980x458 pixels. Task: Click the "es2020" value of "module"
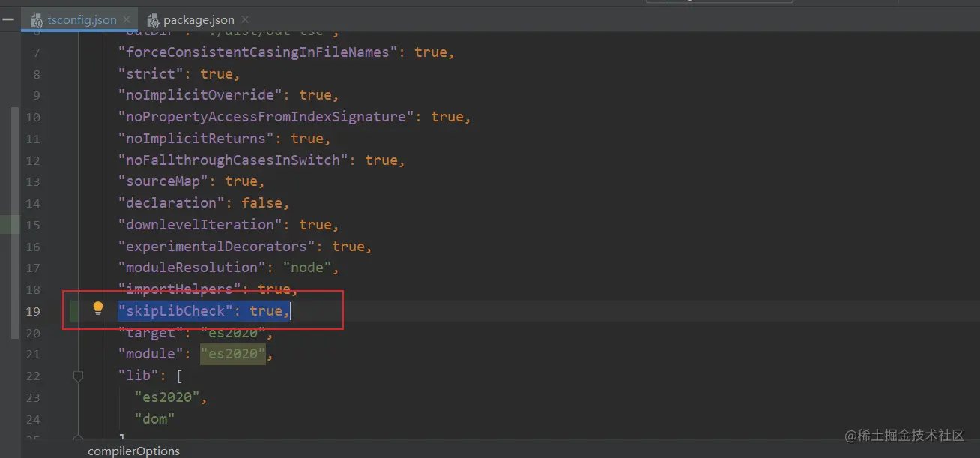pyautogui.click(x=233, y=354)
